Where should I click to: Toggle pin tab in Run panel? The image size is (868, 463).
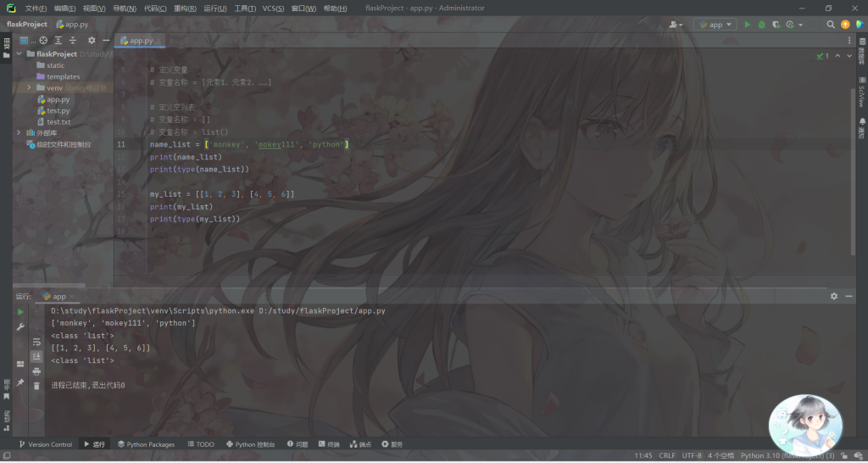(x=20, y=382)
